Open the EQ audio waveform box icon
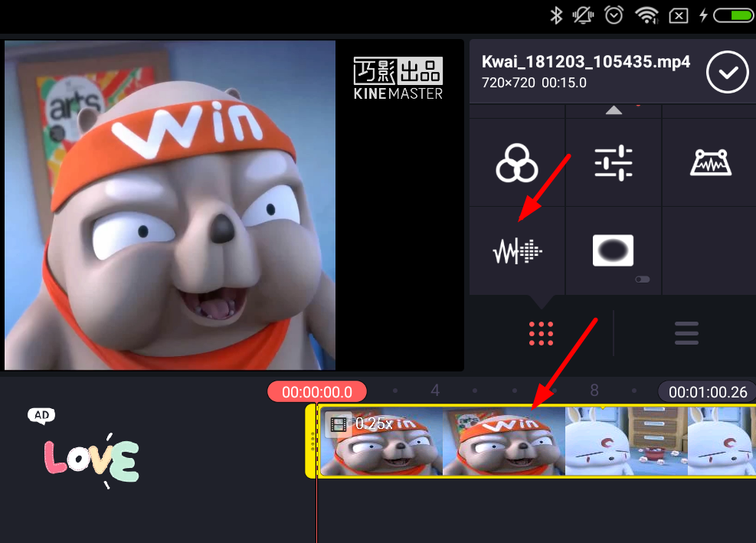This screenshot has height=543, width=756. click(711, 162)
